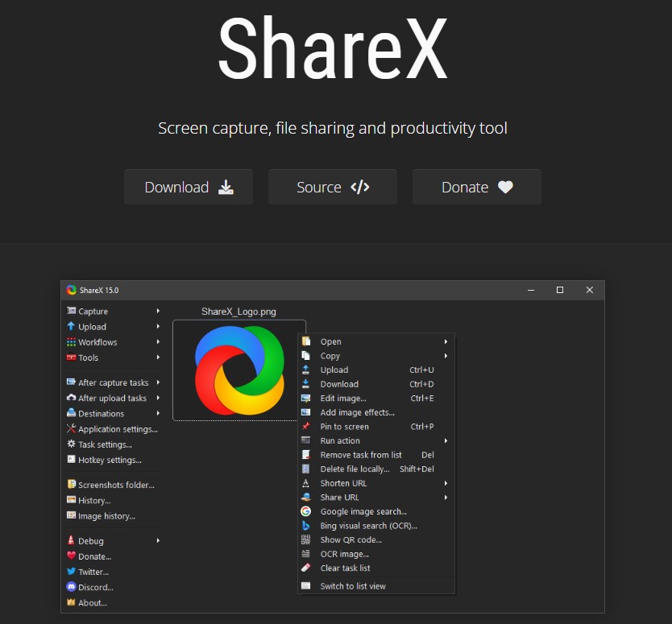
Task: Open Bing visual search (OCR)...
Action: tap(375, 526)
